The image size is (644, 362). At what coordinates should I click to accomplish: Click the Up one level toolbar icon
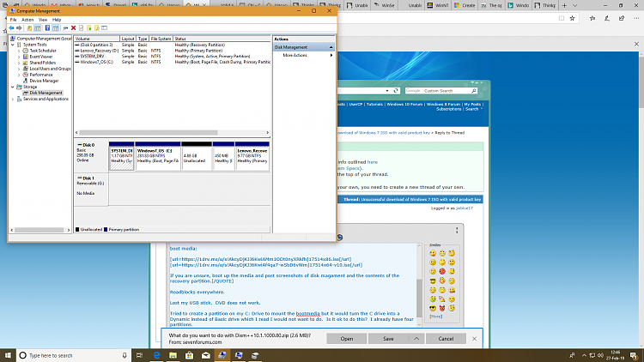[x=29, y=28]
